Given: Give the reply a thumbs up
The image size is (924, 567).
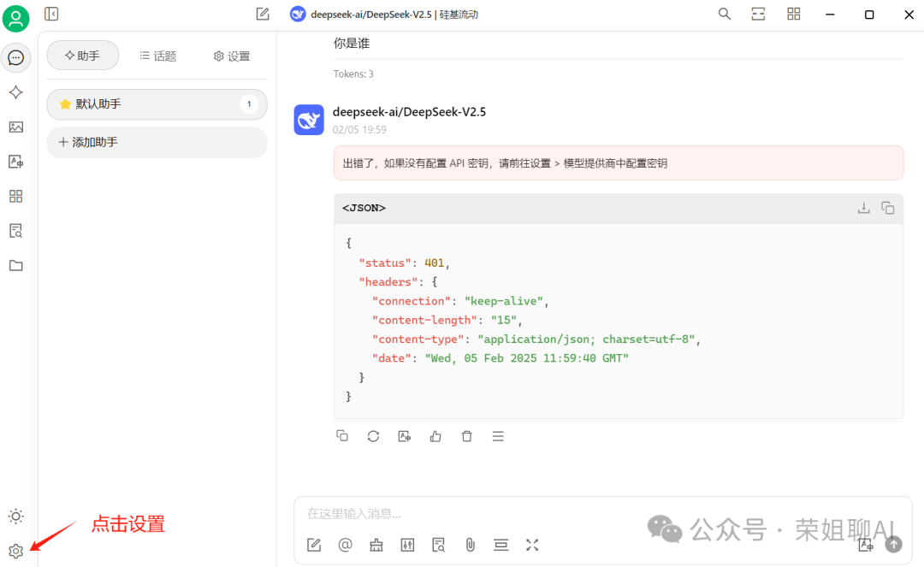Looking at the screenshot, I should pyautogui.click(x=435, y=436).
